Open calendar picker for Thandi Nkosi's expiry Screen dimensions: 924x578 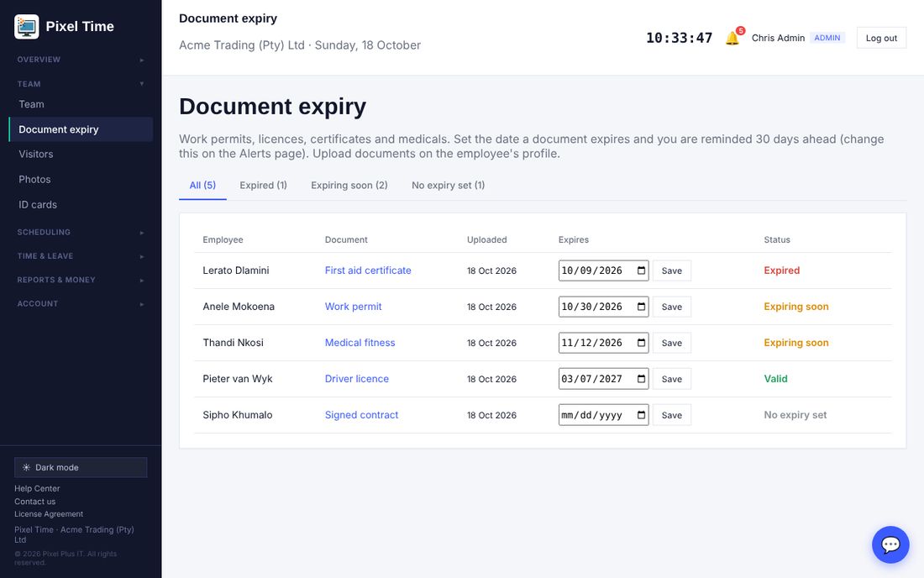(x=641, y=342)
